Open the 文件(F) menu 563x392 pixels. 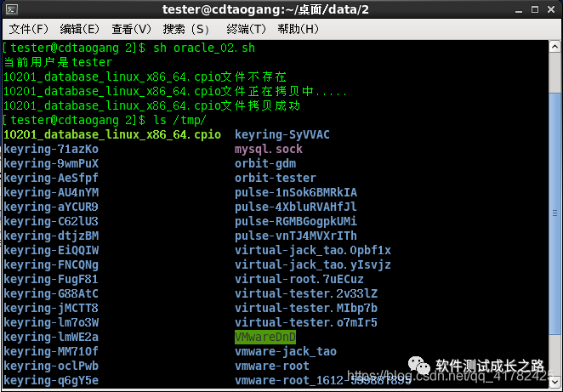(x=28, y=29)
